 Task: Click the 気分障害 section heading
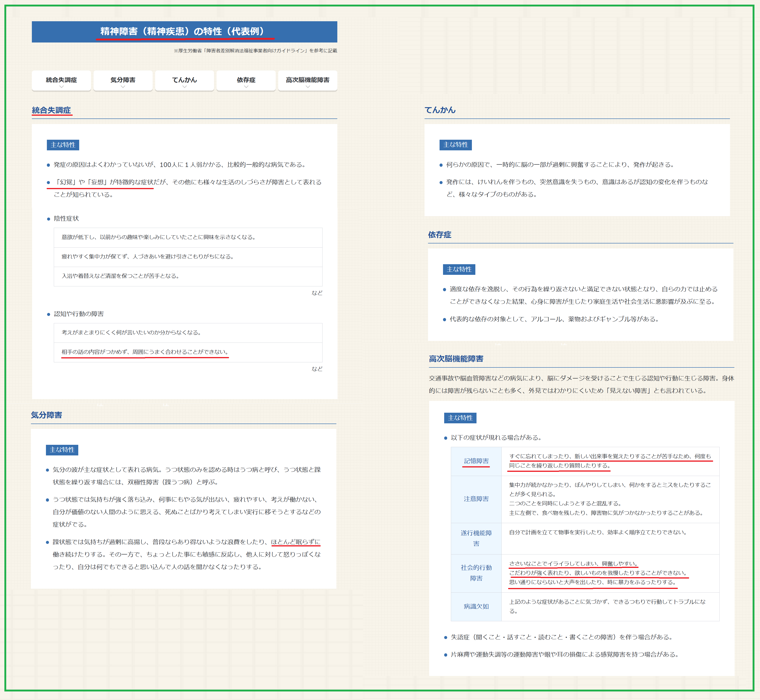47,415
